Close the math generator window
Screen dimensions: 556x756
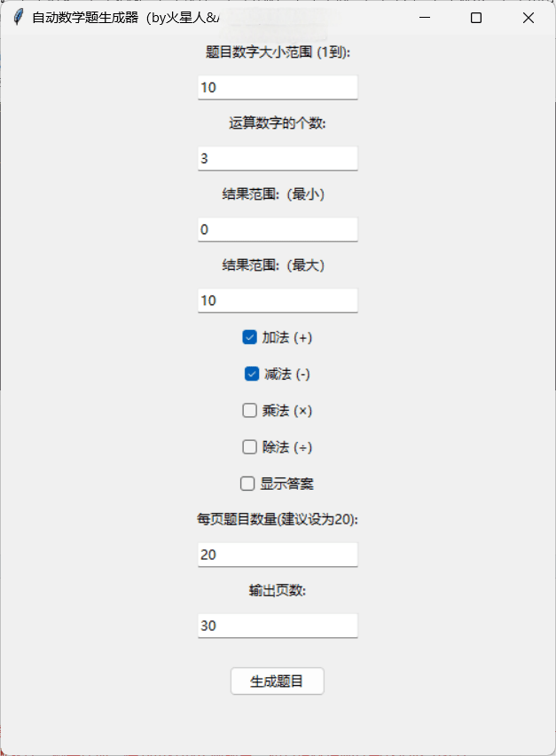click(x=529, y=18)
